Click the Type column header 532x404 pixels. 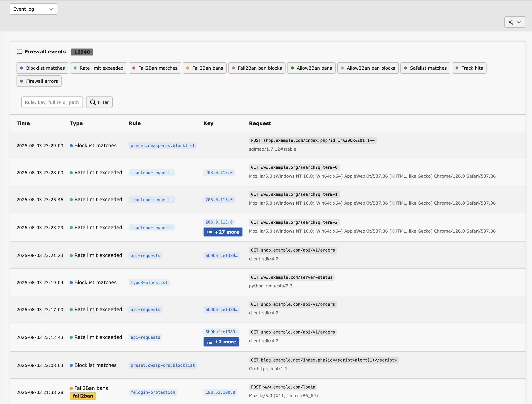pos(76,123)
